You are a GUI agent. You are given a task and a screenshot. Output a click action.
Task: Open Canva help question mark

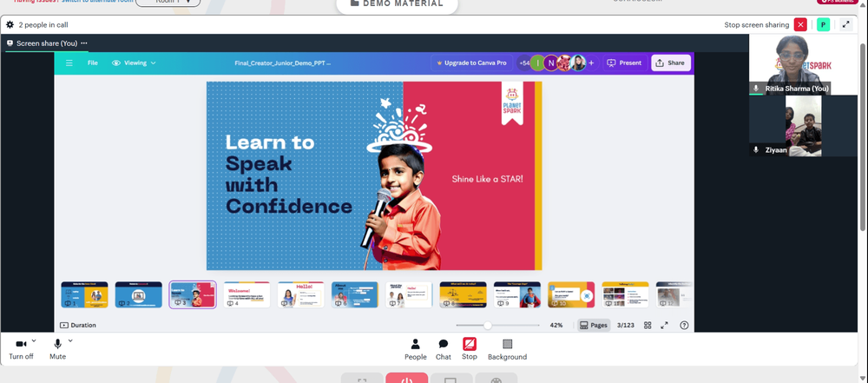pos(684,326)
